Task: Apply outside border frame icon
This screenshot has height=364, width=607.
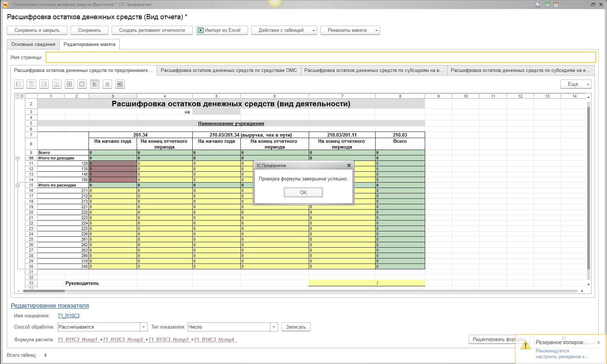Action: [82, 84]
